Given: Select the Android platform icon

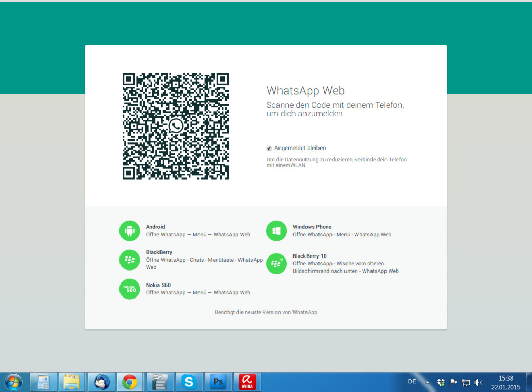Looking at the screenshot, I should [x=129, y=231].
